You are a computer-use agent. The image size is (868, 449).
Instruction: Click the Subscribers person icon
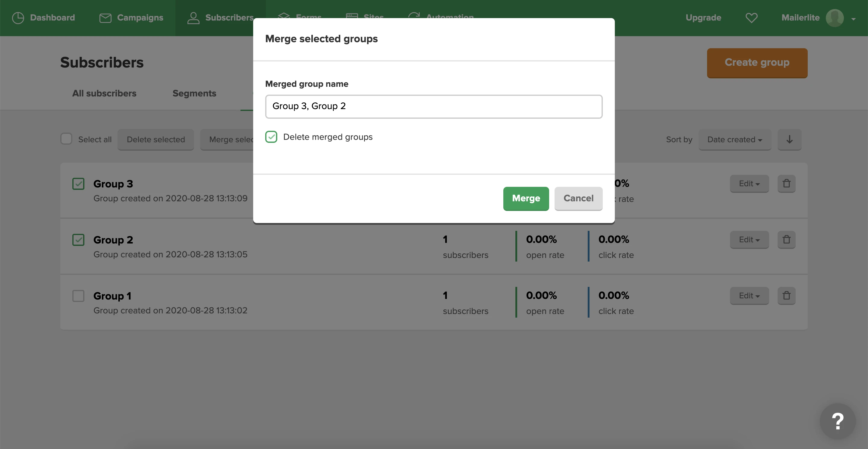point(193,18)
